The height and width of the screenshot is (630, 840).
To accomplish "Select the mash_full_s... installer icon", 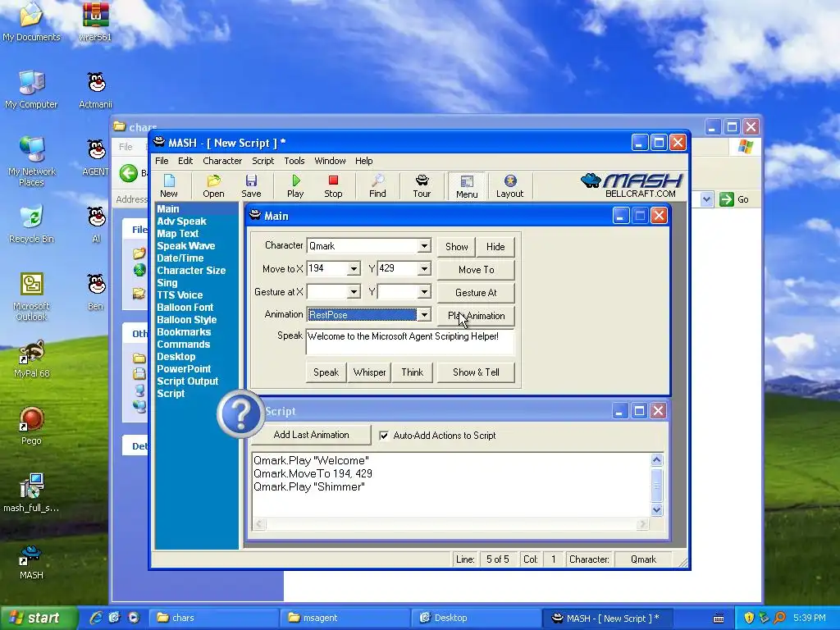I will 31,493.
